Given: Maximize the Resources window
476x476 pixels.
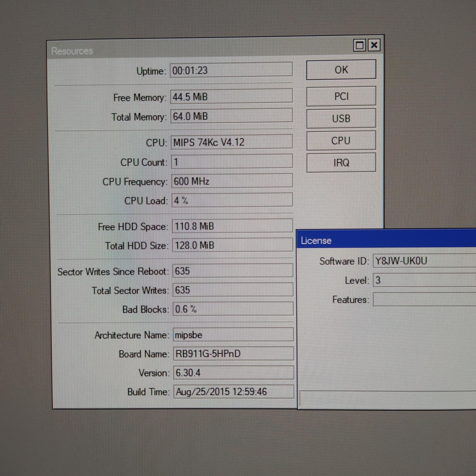Looking at the screenshot, I should coord(360,45).
